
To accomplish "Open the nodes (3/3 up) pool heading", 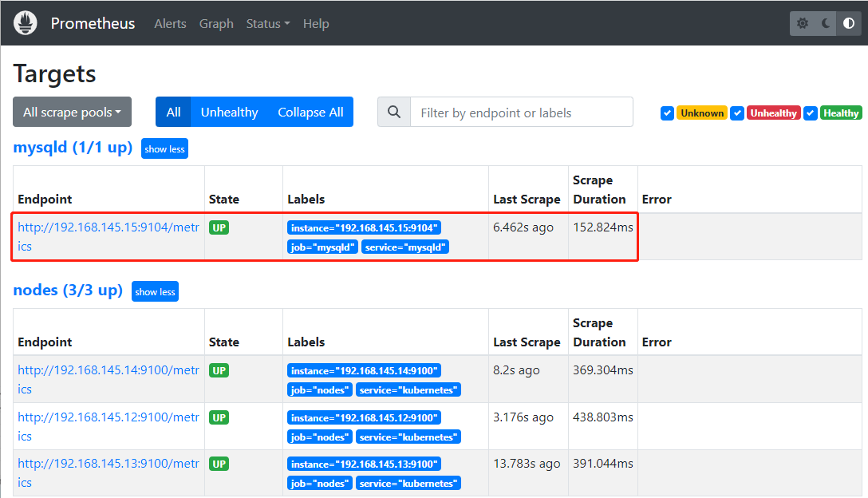I will coord(68,290).
